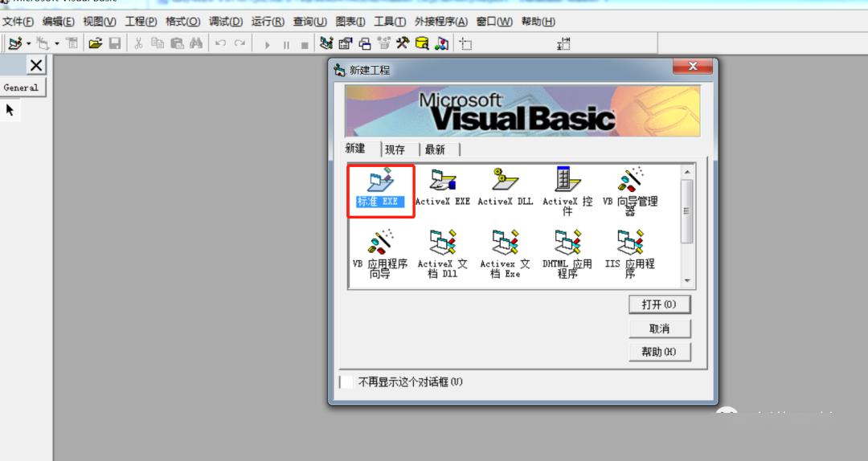
Task: Click the Copy toolbar icon
Action: tap(158, 43)
